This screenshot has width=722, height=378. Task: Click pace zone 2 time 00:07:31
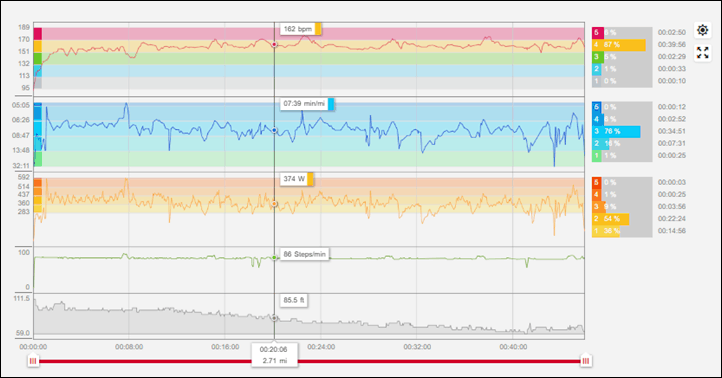coord(671,143)
